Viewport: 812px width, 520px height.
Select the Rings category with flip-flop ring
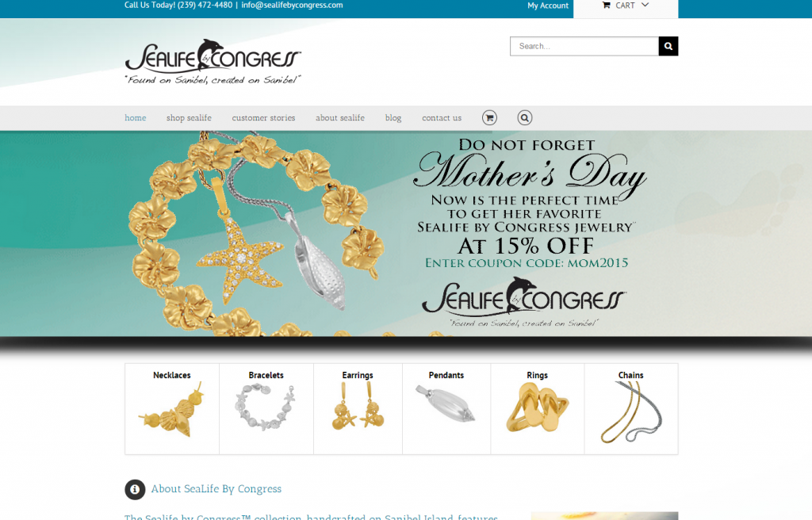(538, 409)
